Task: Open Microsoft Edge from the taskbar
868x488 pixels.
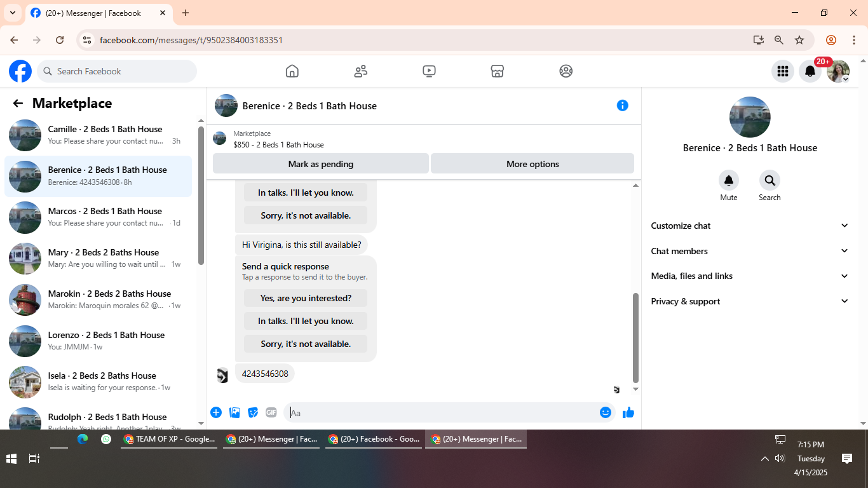Action: click(83, 439)
